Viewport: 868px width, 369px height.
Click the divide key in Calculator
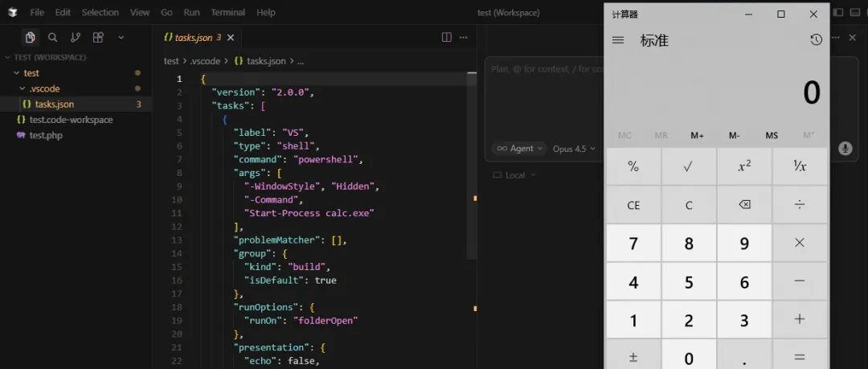800,205
